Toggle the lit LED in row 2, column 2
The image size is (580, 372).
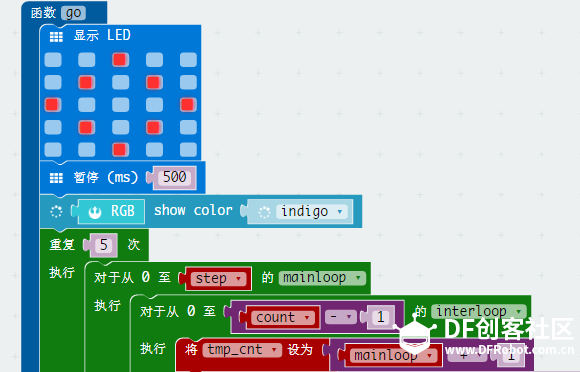point(86,82)
